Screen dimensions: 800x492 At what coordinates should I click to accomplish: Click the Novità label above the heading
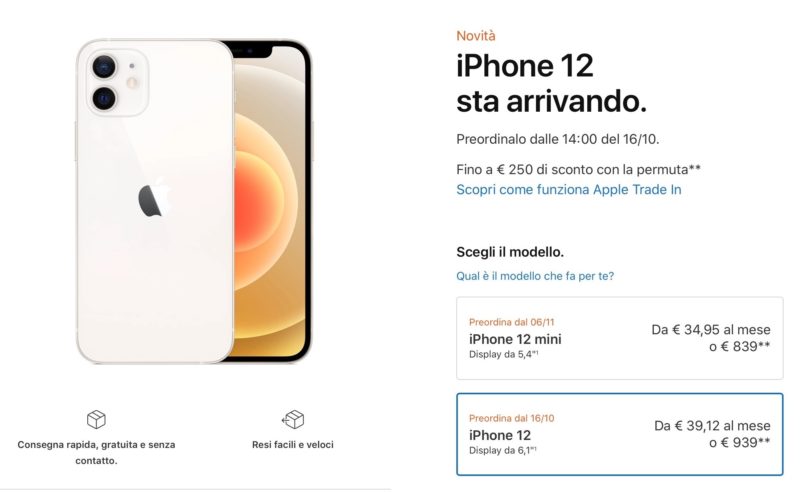(x=476, y=36)
